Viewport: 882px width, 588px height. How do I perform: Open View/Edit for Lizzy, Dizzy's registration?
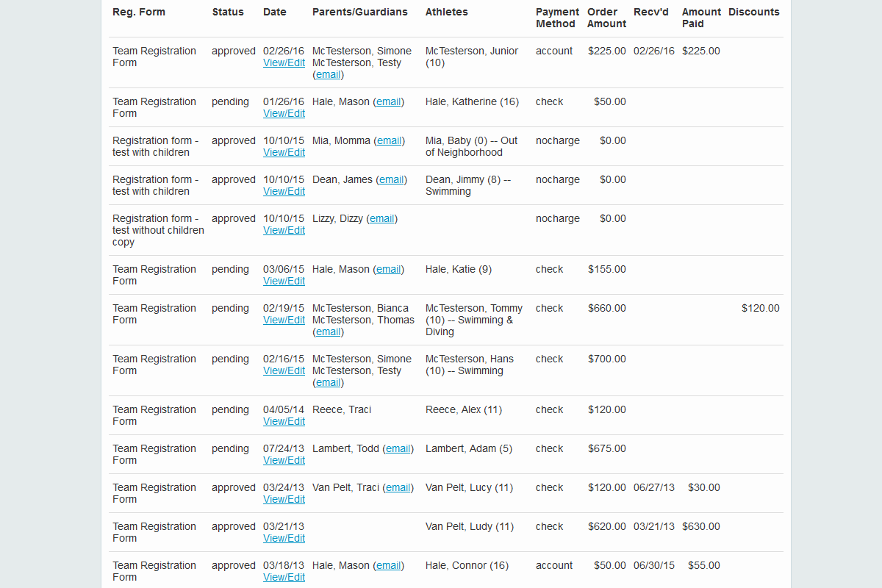coord(284,231)
